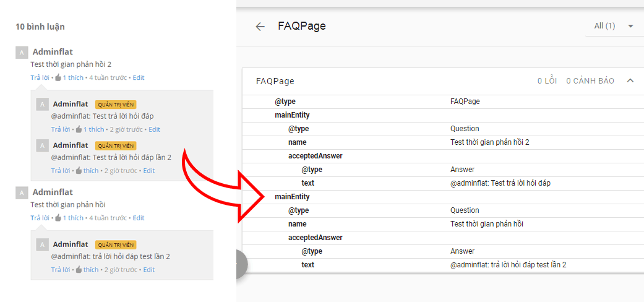Click the QUẢN TRỊ VIÊN badge on the last reply
Image resolution: width=644 pixels, height=302 pixels.
(116, 244)
